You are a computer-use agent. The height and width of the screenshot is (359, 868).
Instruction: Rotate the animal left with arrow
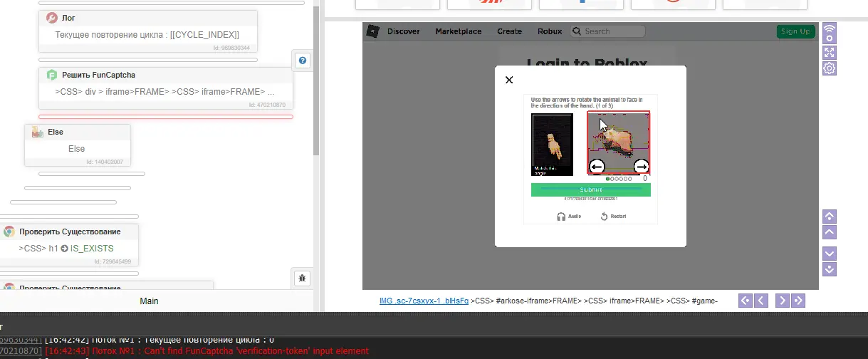pos(597,167)
